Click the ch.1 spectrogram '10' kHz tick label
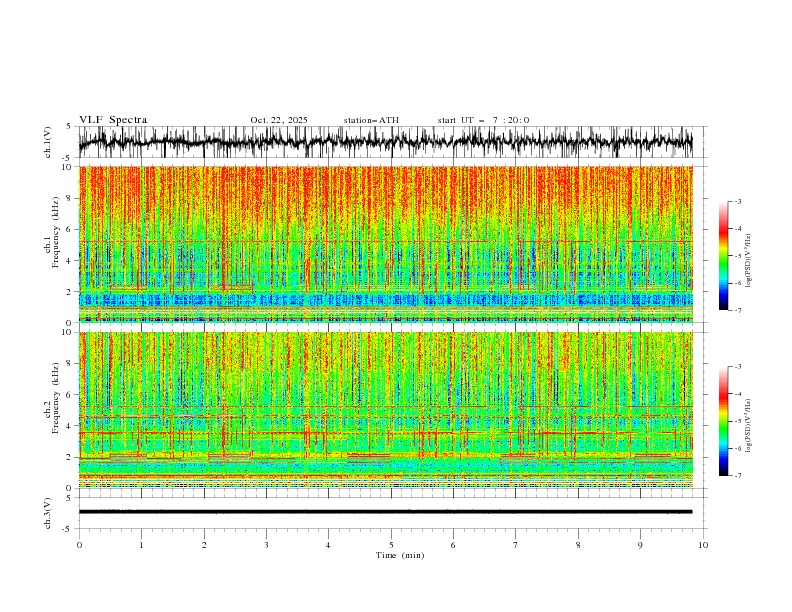Screen dimensions: 792x612 pos(68,167)
